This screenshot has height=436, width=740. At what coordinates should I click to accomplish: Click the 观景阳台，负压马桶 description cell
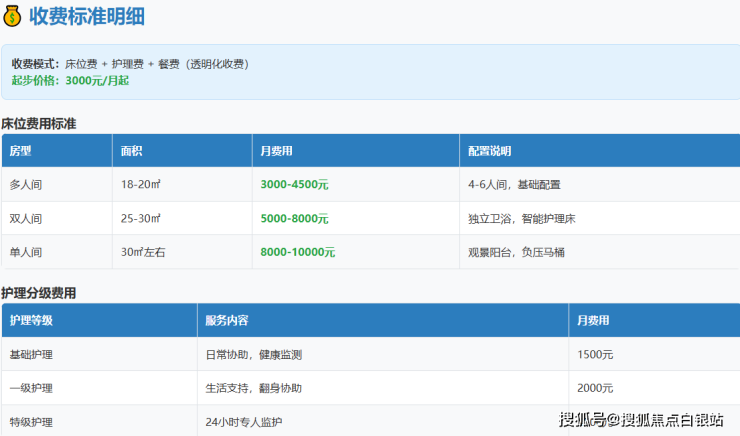(x=516, y=252)
